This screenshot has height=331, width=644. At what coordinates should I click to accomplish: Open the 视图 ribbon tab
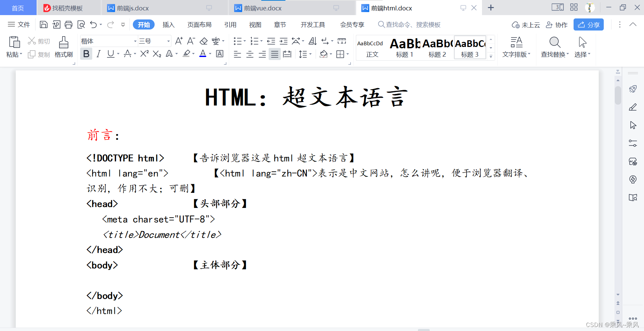click(255, 25)
